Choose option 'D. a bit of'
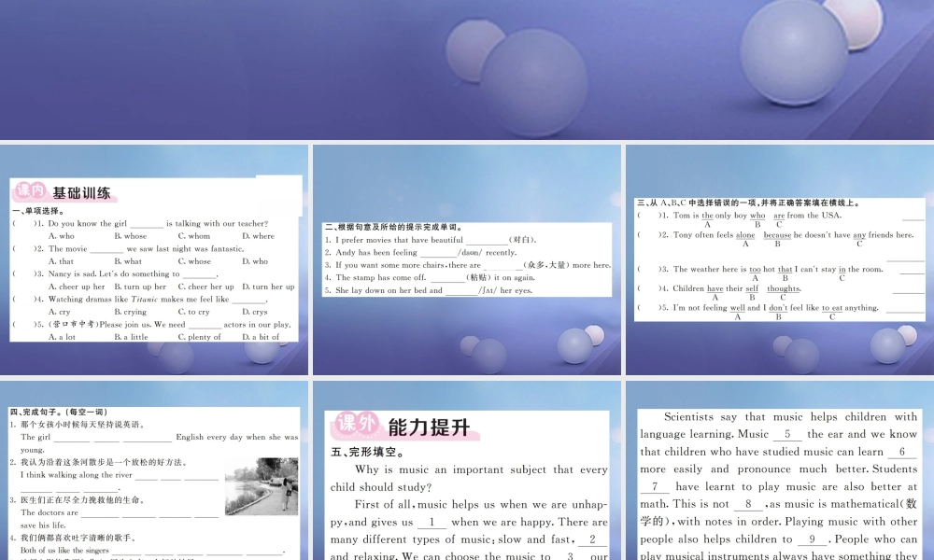934x560 pixels. point(261,337)
